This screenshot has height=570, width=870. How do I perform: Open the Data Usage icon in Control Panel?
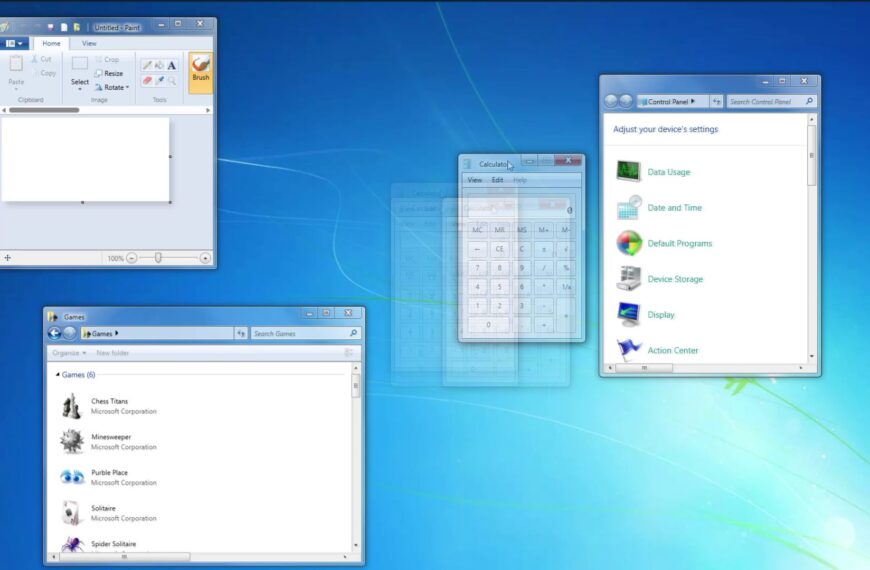coord(629,171)
